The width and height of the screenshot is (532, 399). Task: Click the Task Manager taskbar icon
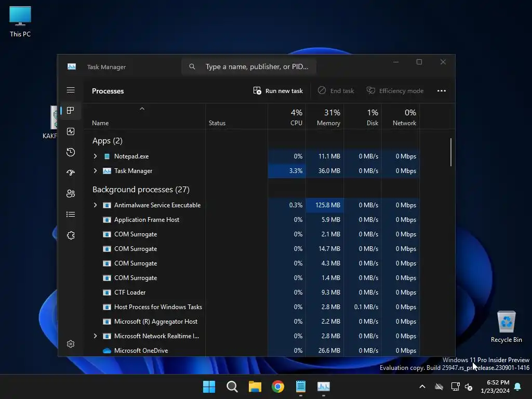tap(324, 387)
